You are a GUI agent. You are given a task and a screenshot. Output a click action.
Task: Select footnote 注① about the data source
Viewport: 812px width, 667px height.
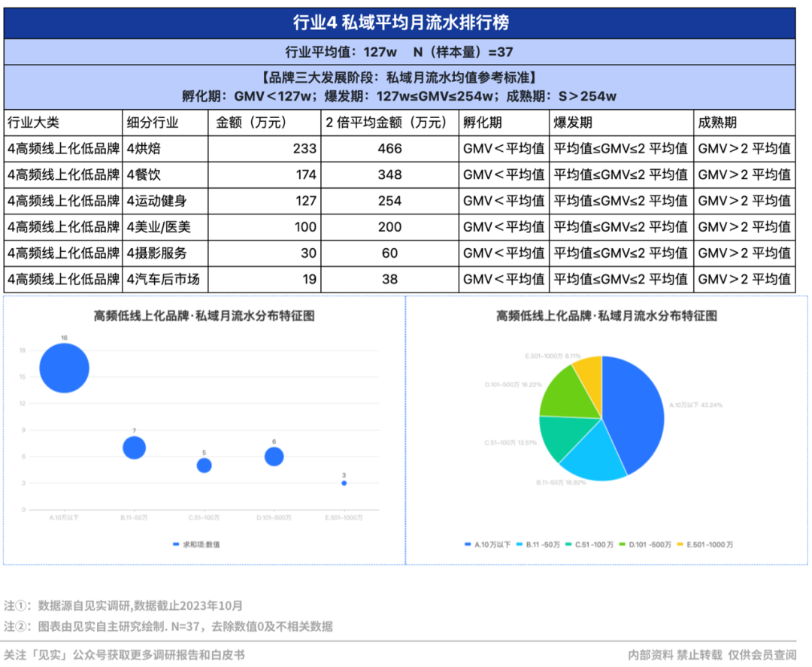[123, 605]
